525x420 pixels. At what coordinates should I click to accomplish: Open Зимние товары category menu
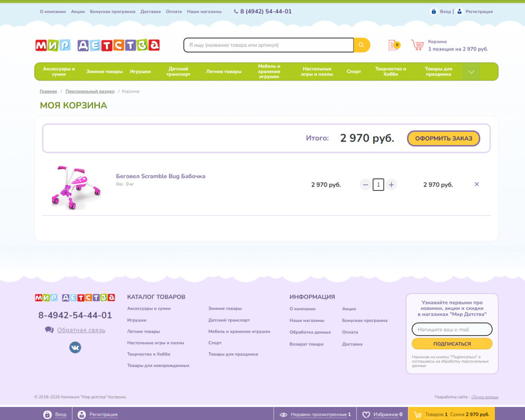105,71
